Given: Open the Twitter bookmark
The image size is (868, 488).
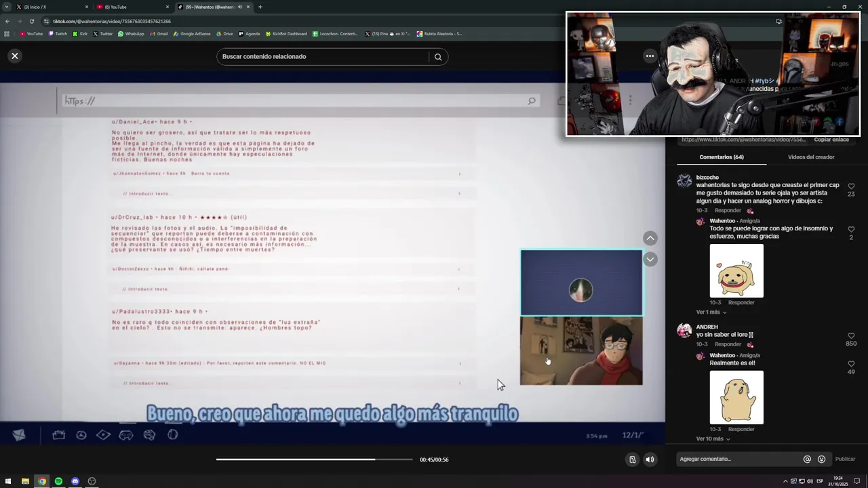Looking at the screenshot, I should click(x=102, y=34).
